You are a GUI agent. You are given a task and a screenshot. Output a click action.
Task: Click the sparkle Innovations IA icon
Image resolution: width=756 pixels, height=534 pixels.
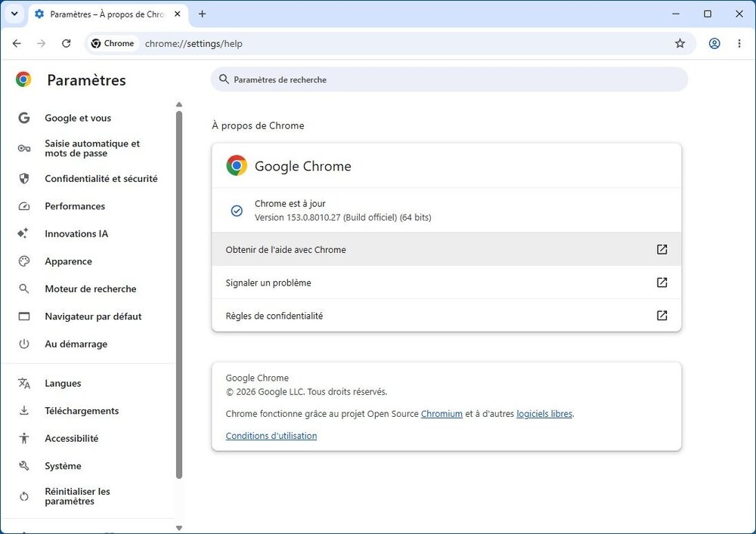[23, 233]
